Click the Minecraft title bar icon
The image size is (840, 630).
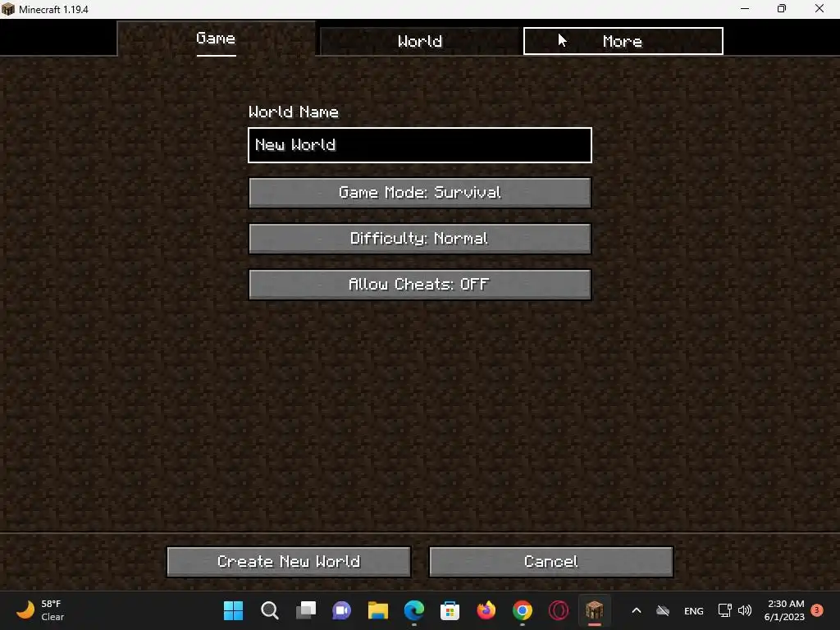click(x=8, y=9)
